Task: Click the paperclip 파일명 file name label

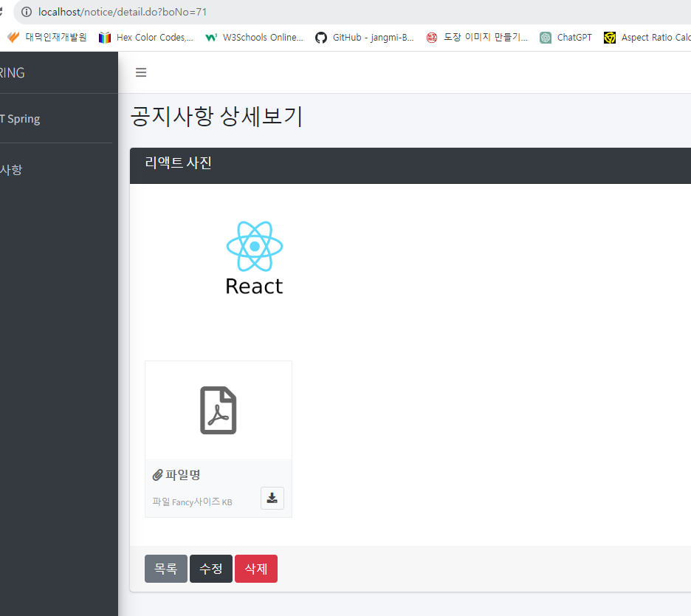Action: click(x=176, y=475)
